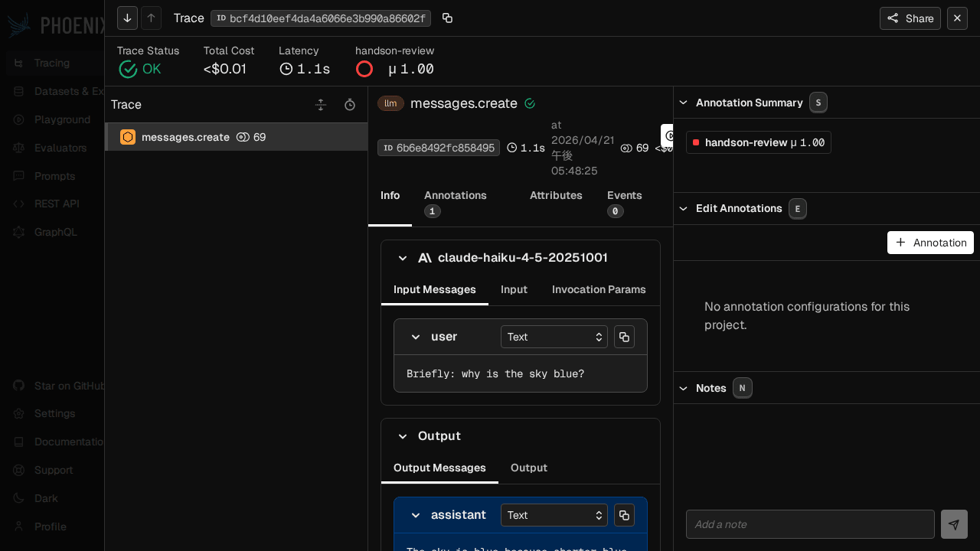Click the Share button
This screenshot has width=980, height=551.
click(x=910, y=18)
